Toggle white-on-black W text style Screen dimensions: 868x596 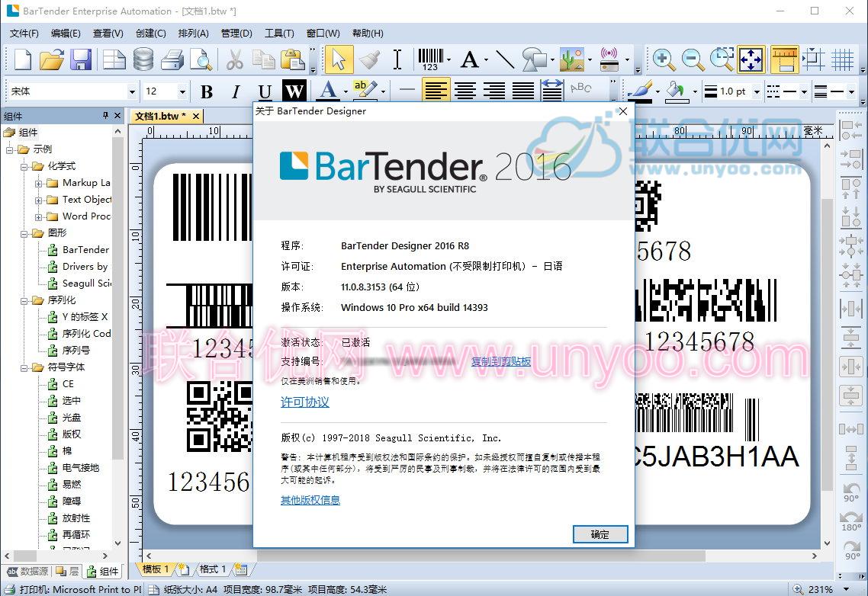(294, 91)
